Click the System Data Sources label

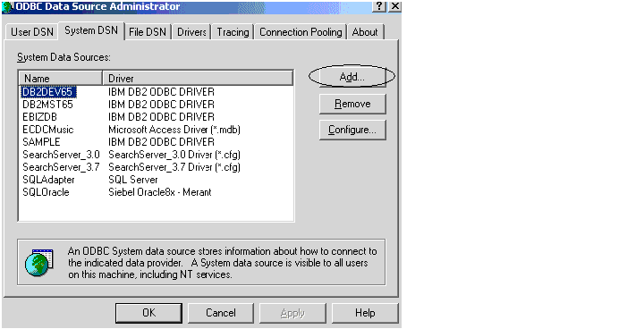coord(64,57)
